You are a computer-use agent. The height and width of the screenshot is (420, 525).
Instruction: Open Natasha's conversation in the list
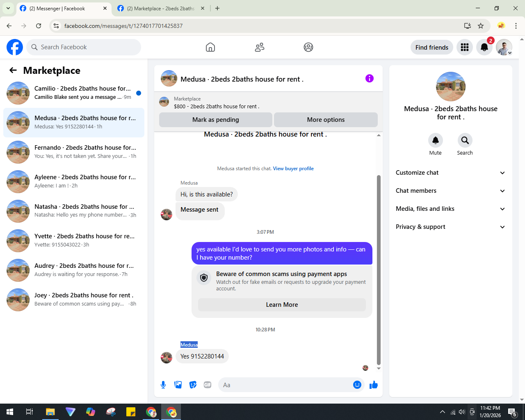click(x=74, y=211)
